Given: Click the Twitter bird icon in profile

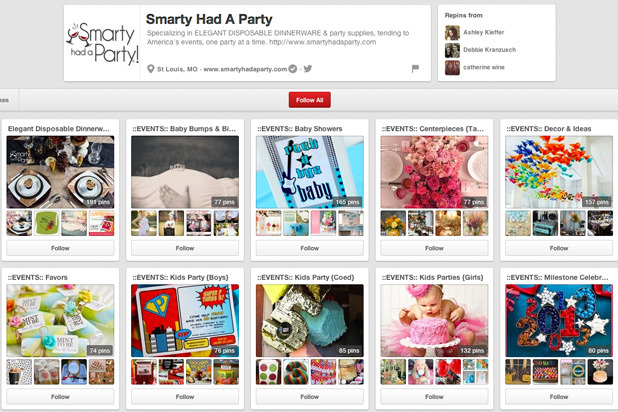Looking at the screenshot, I should click(x=308, y=69).
